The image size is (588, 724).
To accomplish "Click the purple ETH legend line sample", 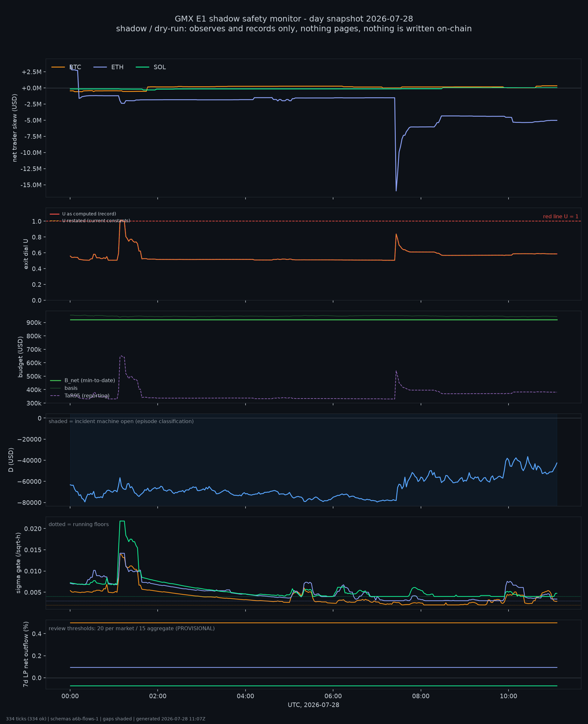I will [100, 67].
